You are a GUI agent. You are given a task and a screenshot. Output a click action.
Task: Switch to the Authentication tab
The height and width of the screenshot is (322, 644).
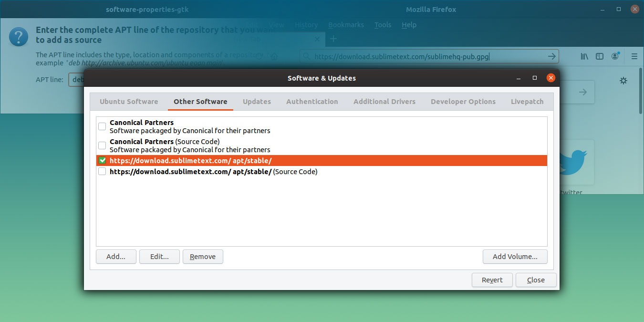[x=312, y=101]
